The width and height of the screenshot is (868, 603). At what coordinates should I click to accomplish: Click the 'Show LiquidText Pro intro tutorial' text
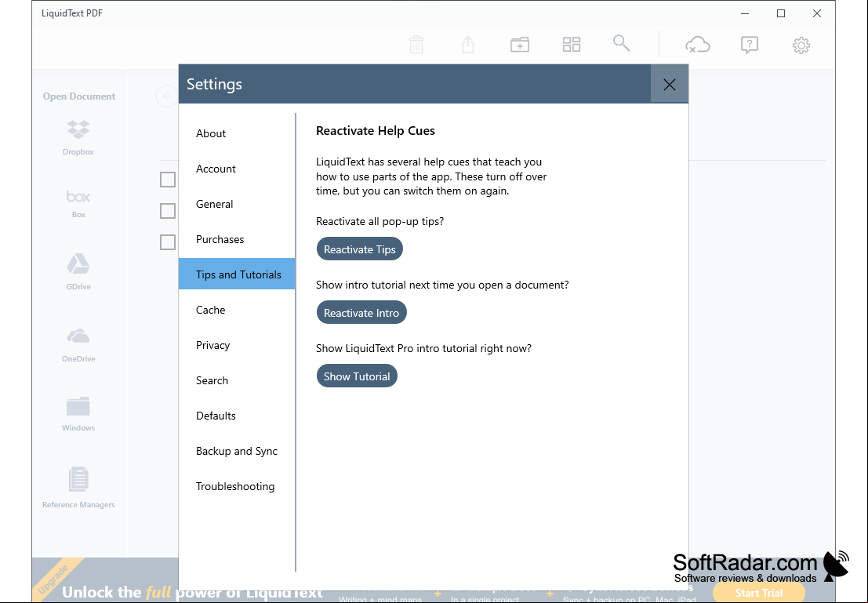click(x=423, y=348)
